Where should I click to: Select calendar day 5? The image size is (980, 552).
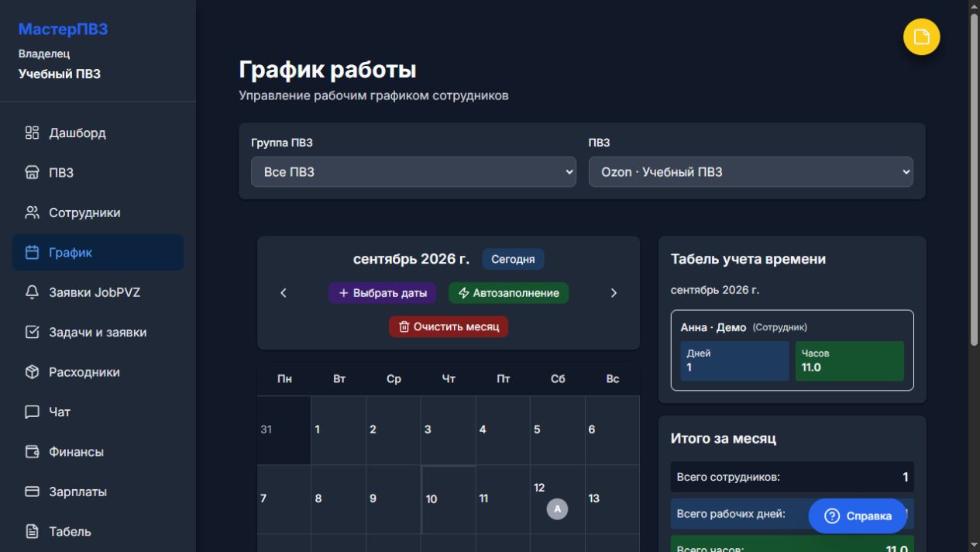558,430
